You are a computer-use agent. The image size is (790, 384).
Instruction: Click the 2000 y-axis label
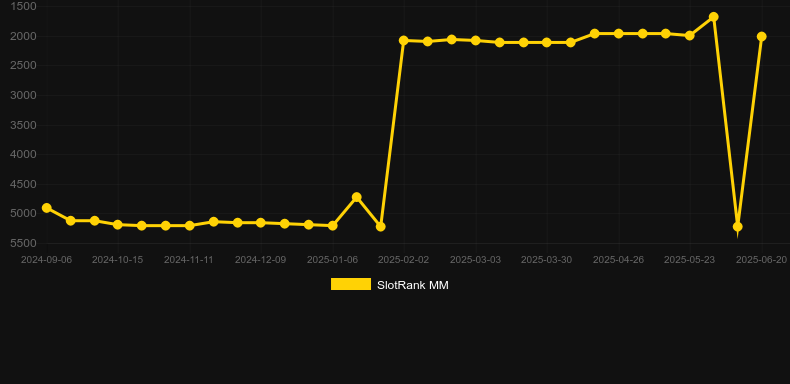tap(23, 36)
